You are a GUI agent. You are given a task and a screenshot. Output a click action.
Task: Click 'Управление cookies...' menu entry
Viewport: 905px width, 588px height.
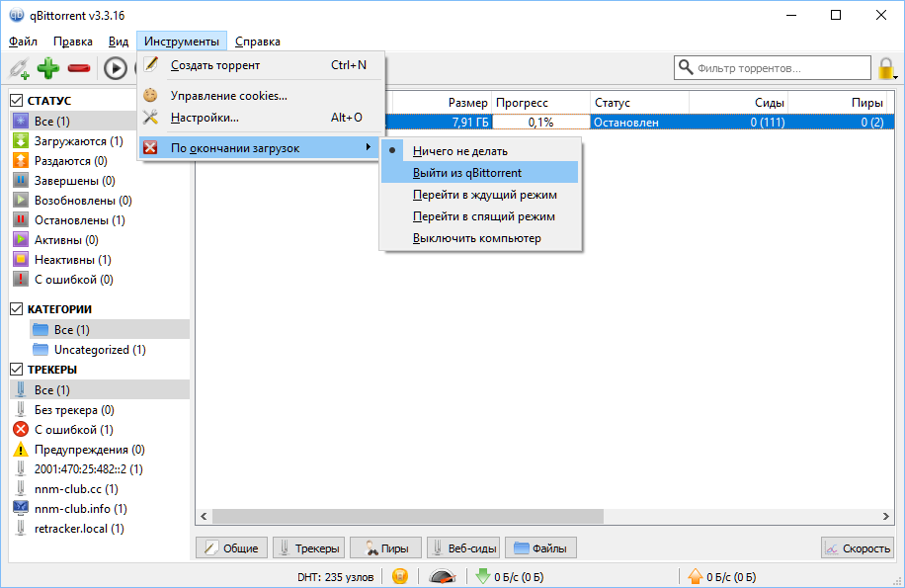[x=260, y=95]
